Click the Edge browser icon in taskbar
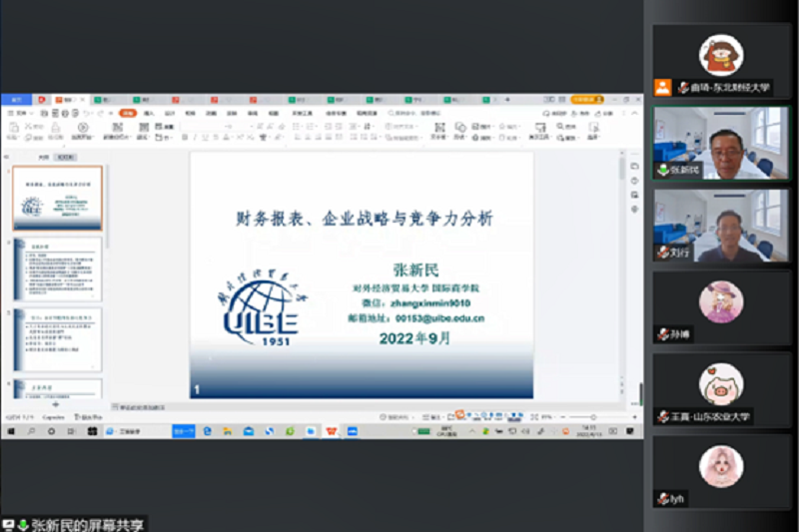 (207, 431)
